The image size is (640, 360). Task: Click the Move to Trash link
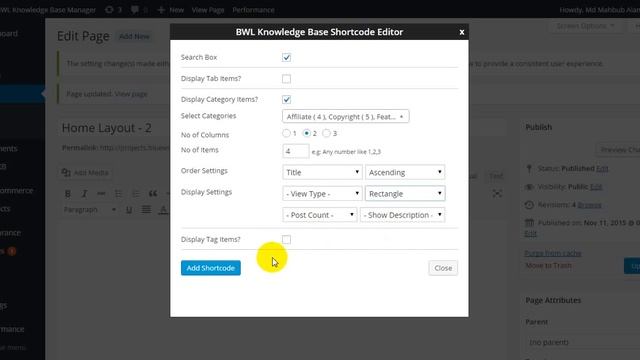(548, 266)
